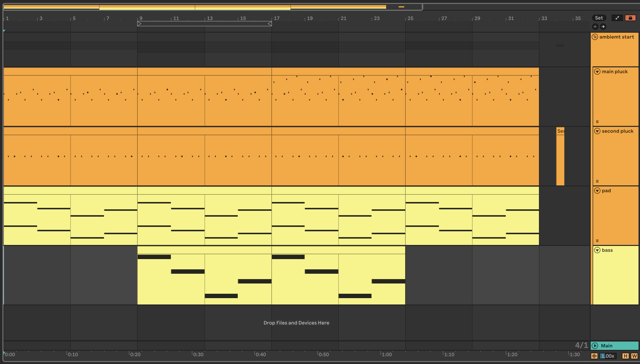Select the Main track title
Viewport: 640px width, 364px height.
(607, 345)
